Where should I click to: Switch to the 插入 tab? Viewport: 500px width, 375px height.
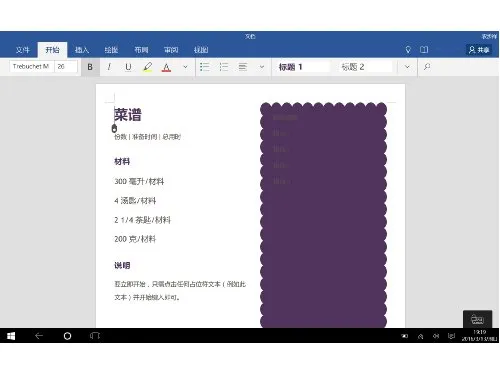[x=82, y=50]
